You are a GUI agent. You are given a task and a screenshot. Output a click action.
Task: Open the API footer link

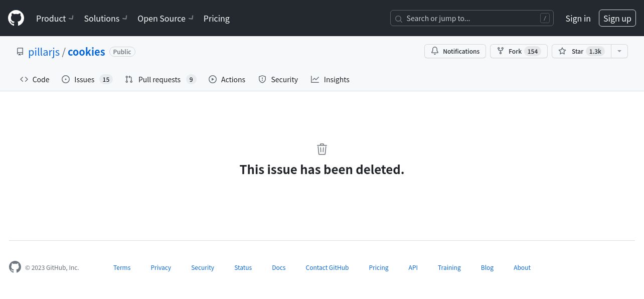coord(413,268)
